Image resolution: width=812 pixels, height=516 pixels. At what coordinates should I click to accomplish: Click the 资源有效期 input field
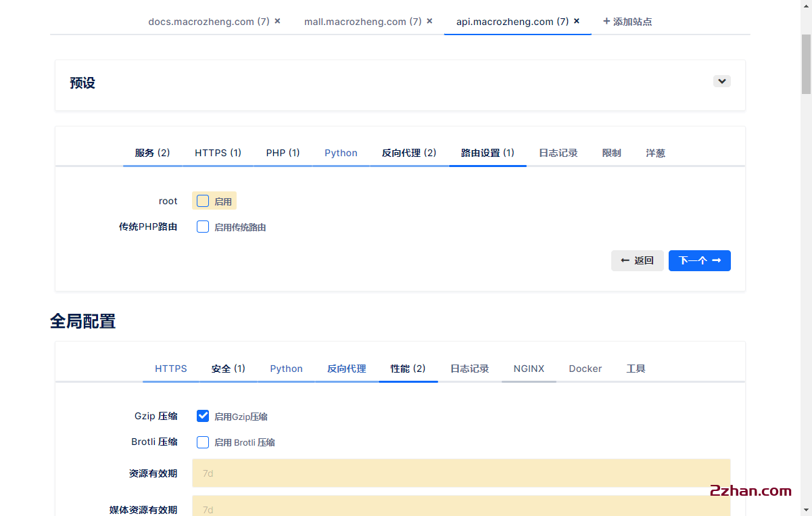coord(461,473)
